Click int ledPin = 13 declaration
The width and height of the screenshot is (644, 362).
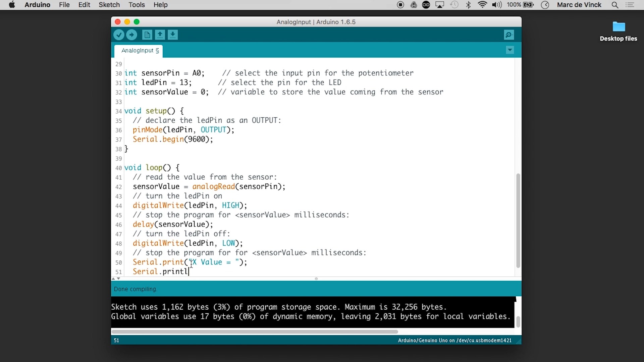pyautogui.click(x=158, y=82)
